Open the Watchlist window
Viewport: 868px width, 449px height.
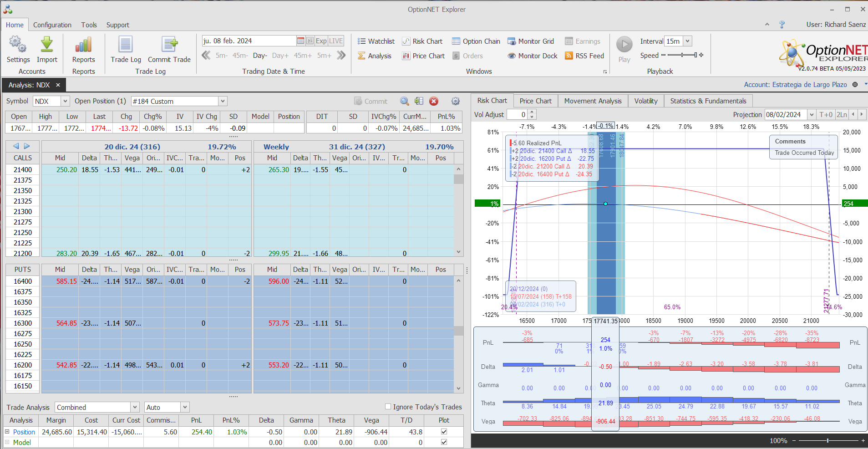(376, 41)
